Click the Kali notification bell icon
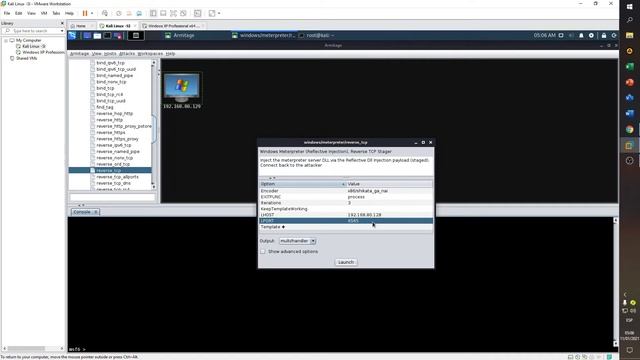 [x=581, y=36]
